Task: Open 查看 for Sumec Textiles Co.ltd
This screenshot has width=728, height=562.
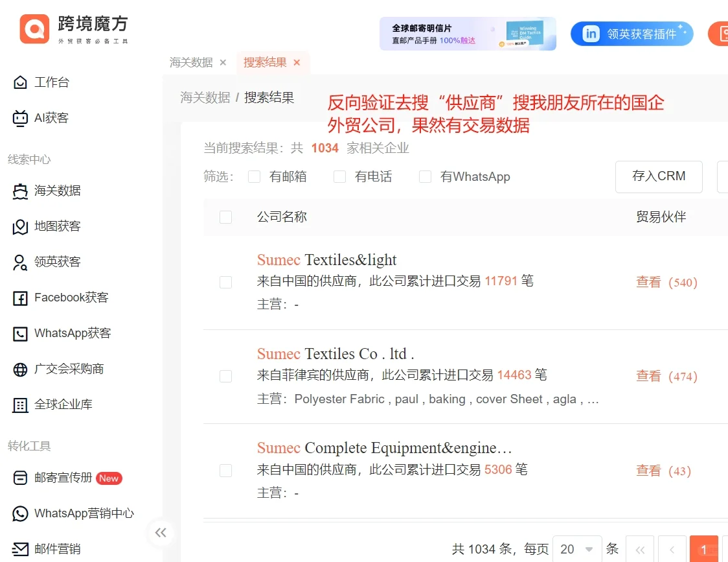Action: click(x=648, y=376)
